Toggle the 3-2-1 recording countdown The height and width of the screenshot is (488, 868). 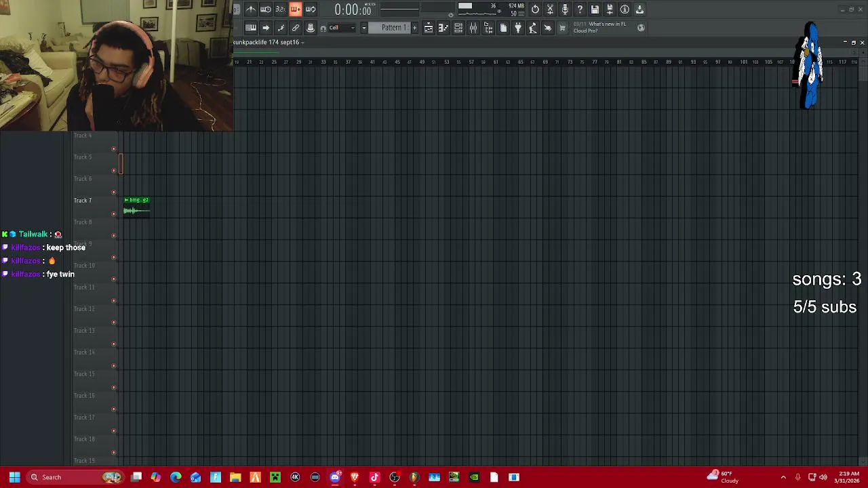281,9
